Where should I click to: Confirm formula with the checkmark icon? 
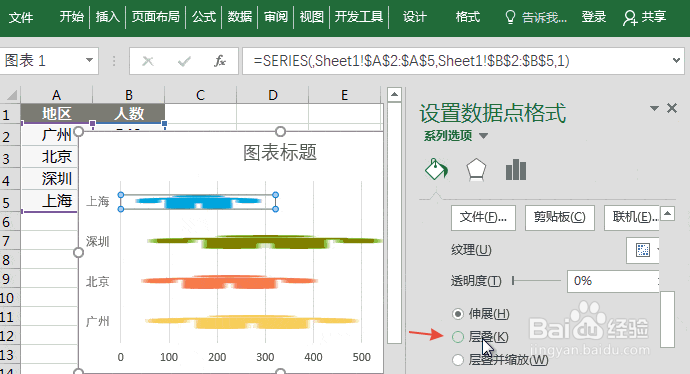click(184, 61)
